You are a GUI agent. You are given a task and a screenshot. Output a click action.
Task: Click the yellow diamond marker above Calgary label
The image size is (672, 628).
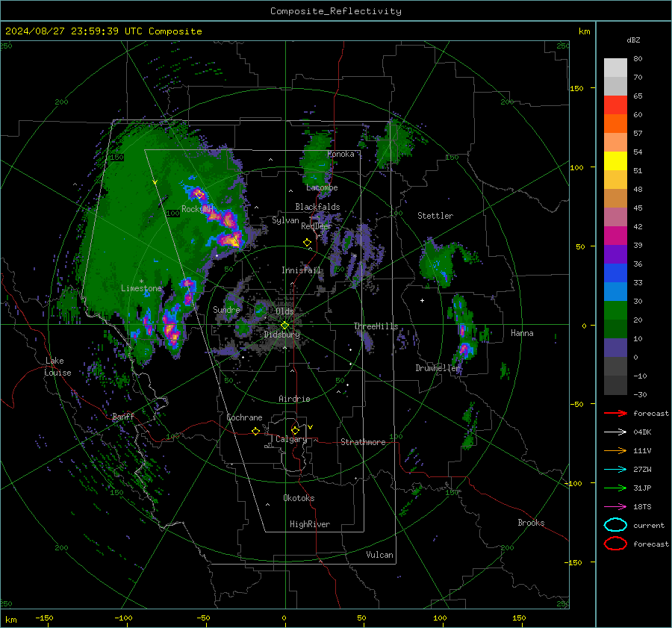[295, 430]
